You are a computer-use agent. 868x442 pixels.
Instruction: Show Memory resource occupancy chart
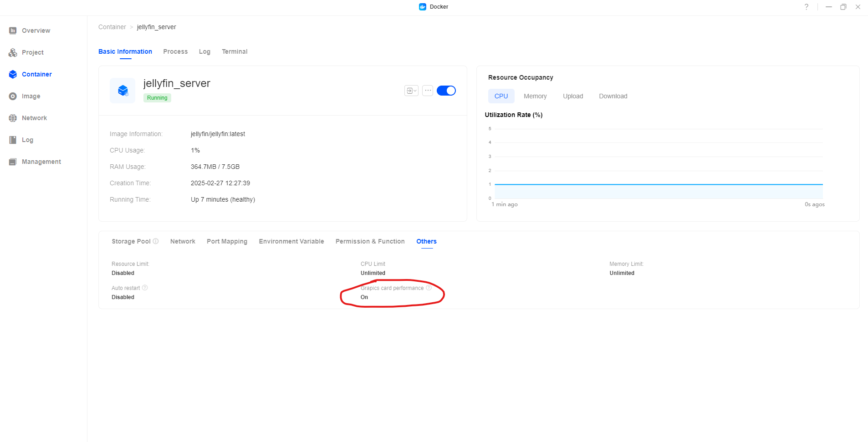coord(535,96)
